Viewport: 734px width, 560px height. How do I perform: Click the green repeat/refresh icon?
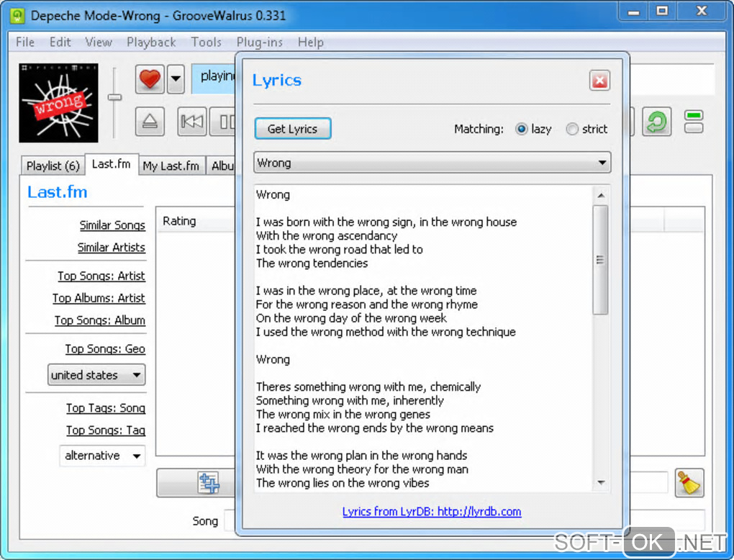(656, 122)
